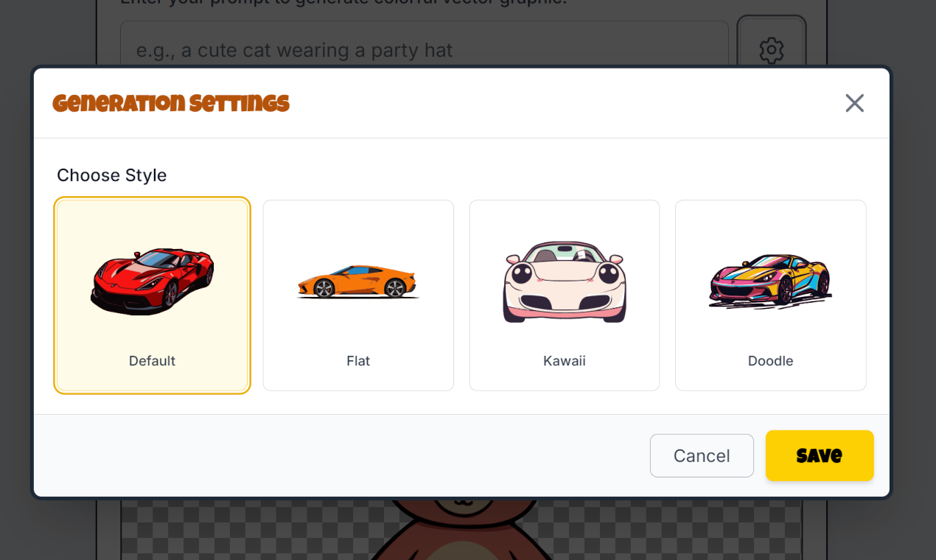Click the colorful Doodle car image

point(771,281)
